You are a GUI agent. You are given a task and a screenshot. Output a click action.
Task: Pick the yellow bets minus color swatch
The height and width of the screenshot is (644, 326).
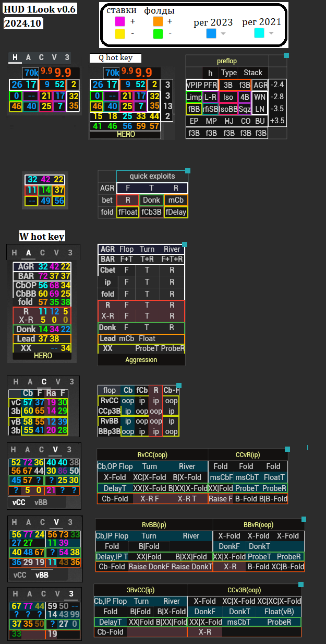coord(120,34)
